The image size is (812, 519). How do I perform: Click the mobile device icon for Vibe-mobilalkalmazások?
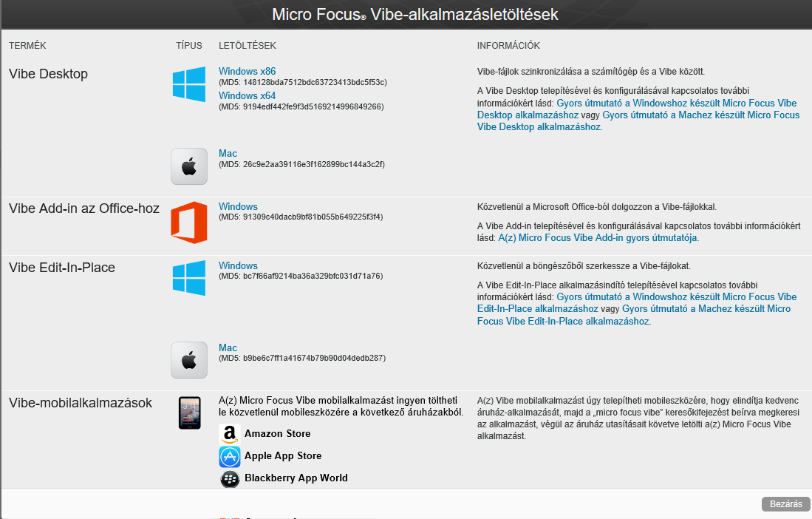point(190,413)
